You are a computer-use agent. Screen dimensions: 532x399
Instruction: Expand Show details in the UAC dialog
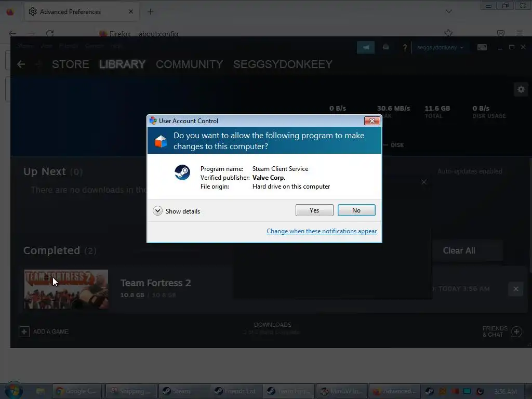pyautogui.click(x=177, y=211)
